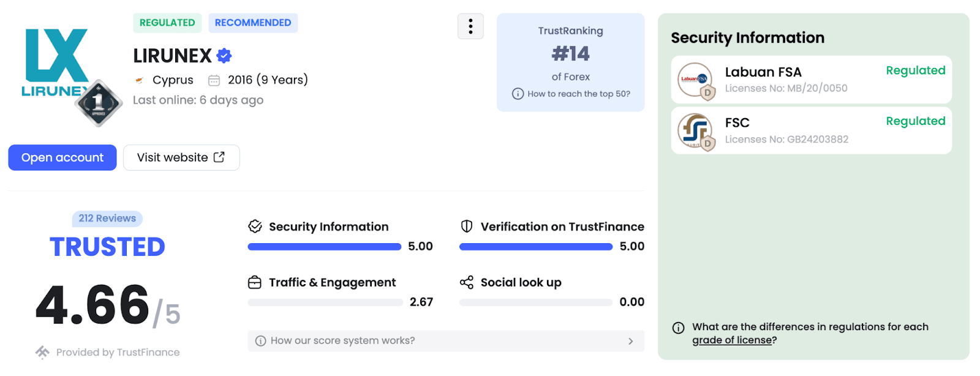Click the FSC regulator logo
980x376 pixels.
(695, 130)
